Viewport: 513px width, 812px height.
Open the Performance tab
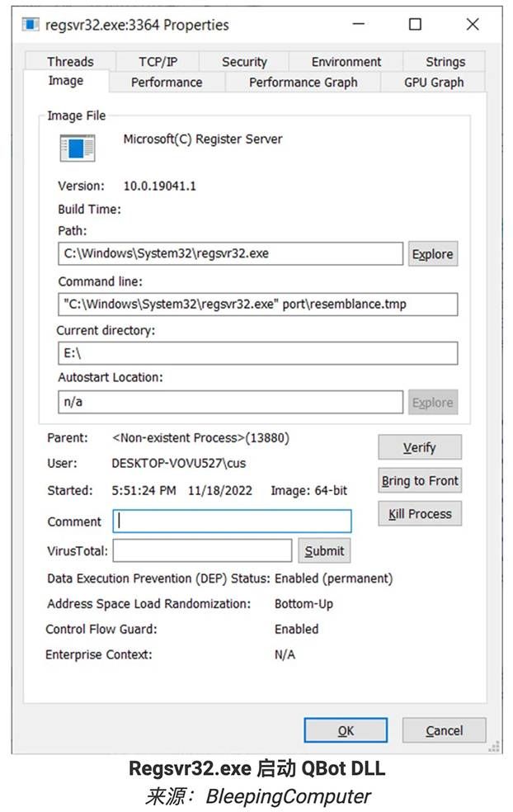click(167, 83)
